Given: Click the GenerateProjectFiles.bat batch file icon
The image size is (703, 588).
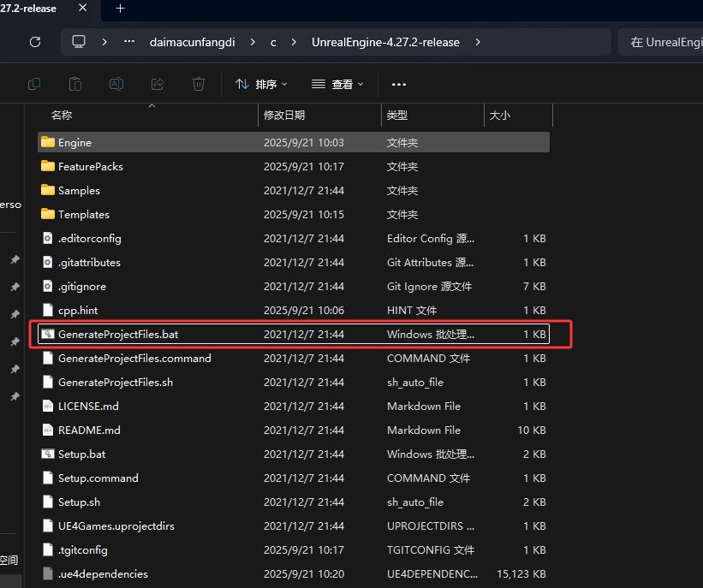Looking at the screenshot, I should click(x=48, y=334).
